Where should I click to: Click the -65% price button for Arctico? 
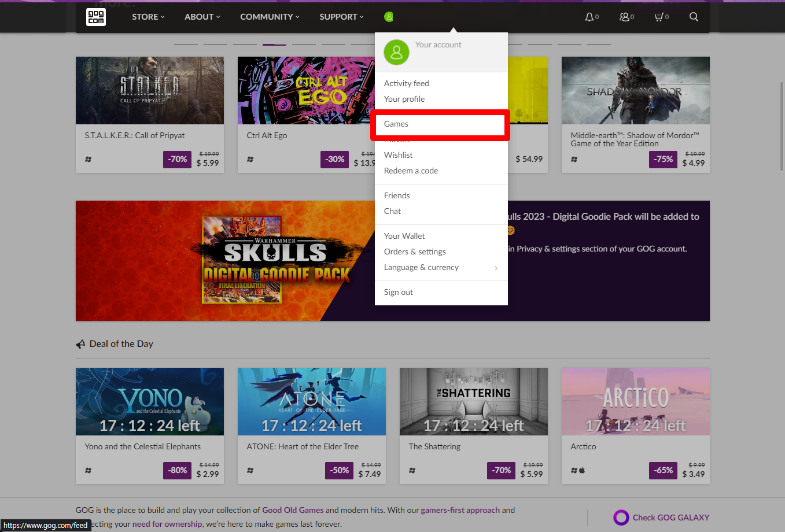point(663,470)
